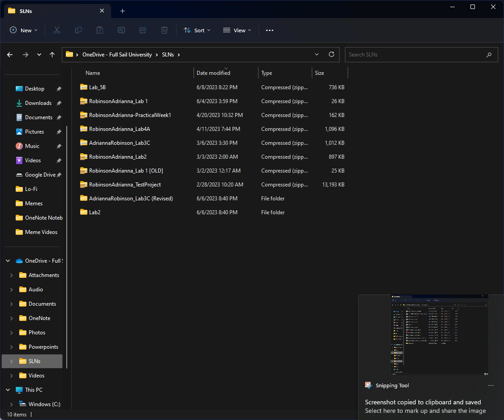This screenshot has height=420, width=504.
Task: Select the SLNs folder in tree
Action: (x=32, y=361)
